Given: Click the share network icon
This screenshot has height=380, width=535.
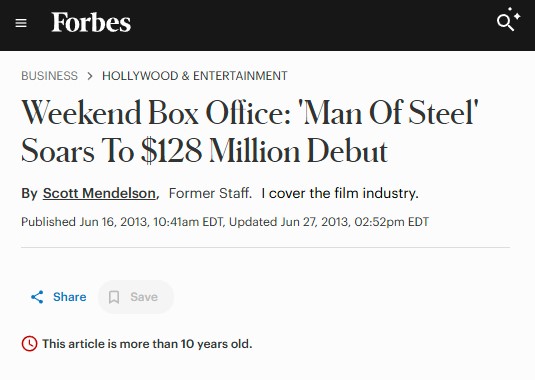Looking at the screenshot, I should point(37,297).
